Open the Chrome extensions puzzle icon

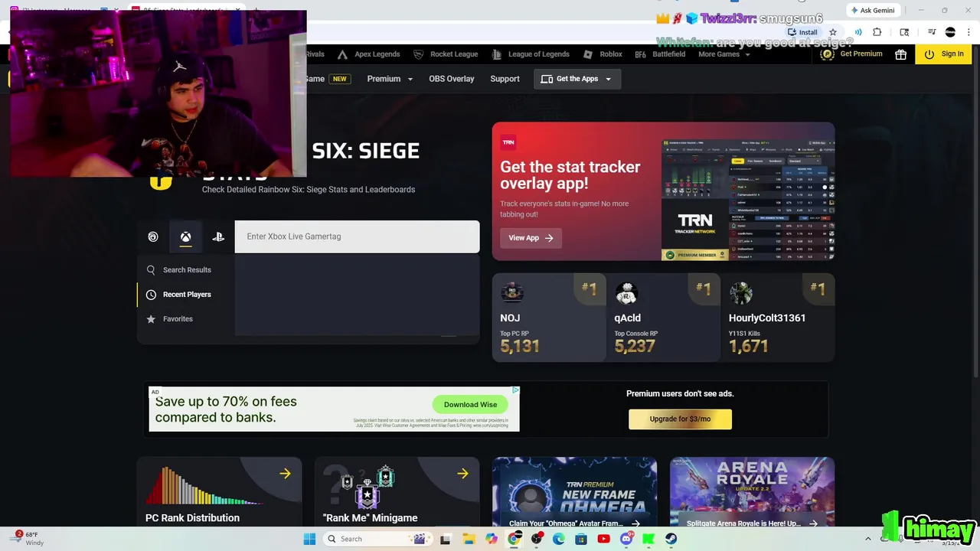point(877,32)
